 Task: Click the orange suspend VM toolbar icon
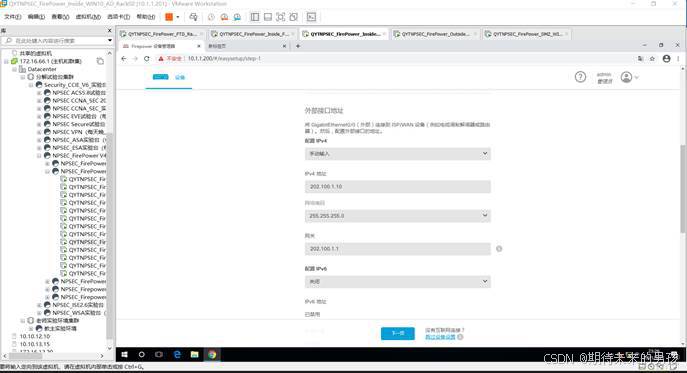click(x=169, y=17)
